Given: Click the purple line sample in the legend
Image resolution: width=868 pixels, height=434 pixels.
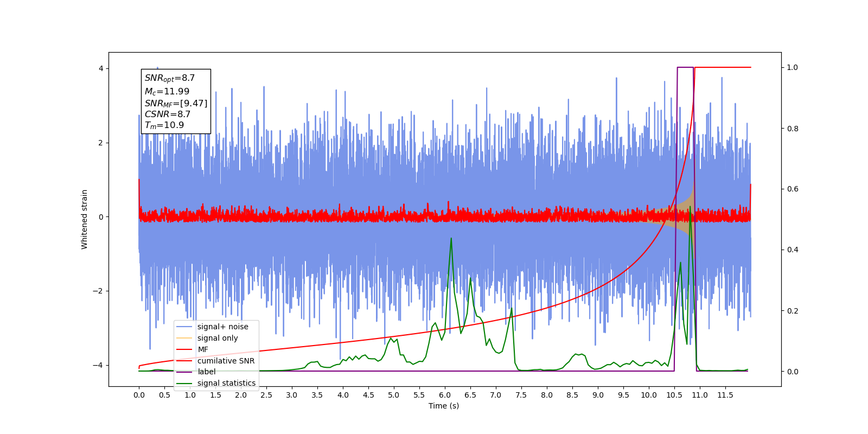Looking at the screenshot, I should (x=184, y=372).
